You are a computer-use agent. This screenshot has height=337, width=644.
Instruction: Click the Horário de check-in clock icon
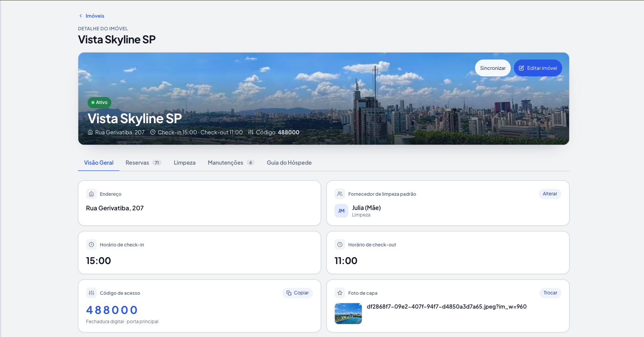click(91, 244)
